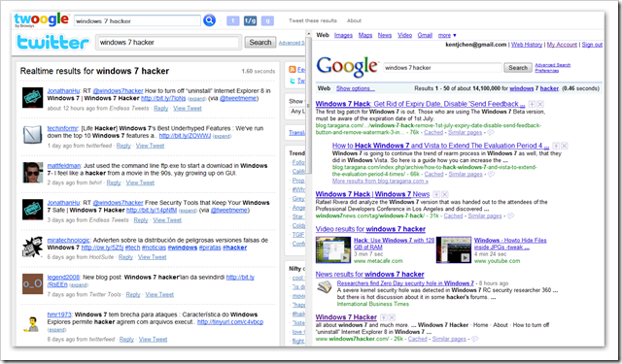Click the Twitter search text box

[x=168, y=43]
